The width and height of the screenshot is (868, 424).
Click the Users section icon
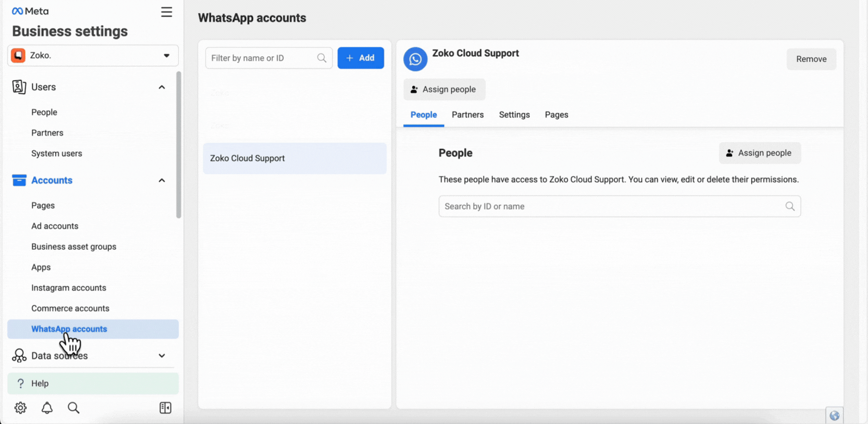(19, 87)
